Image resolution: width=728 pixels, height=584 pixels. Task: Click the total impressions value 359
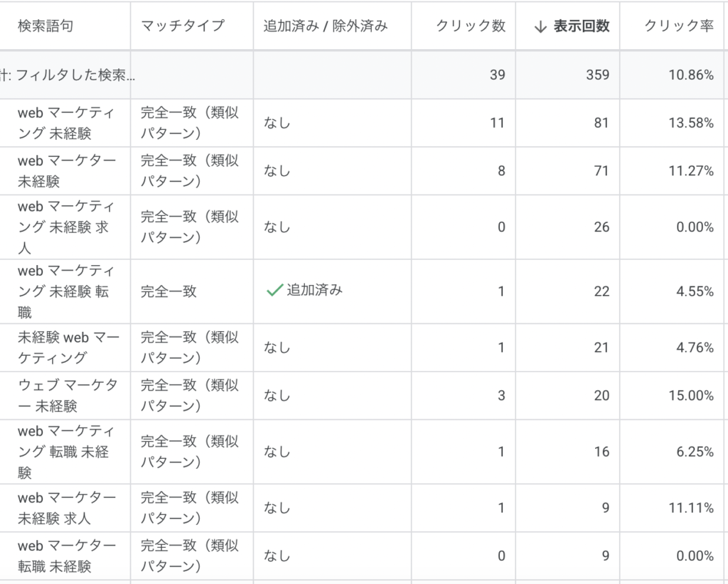(597, 75)
